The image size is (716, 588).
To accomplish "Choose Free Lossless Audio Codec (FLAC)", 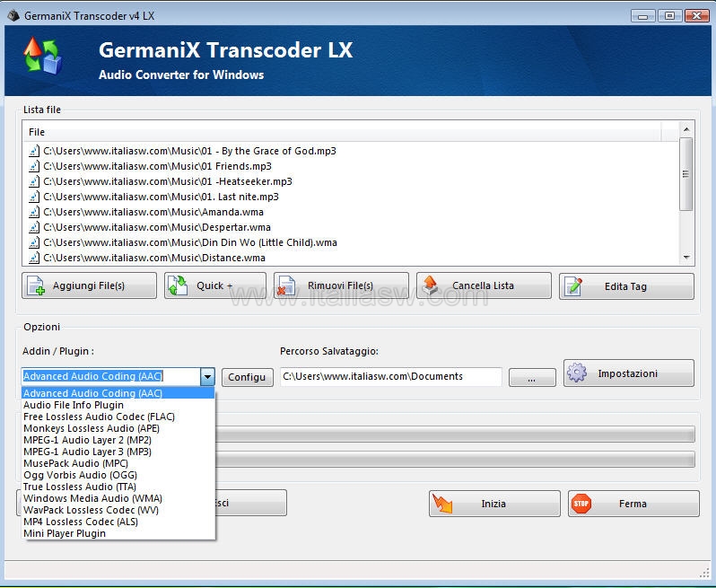I will (118, 417).
